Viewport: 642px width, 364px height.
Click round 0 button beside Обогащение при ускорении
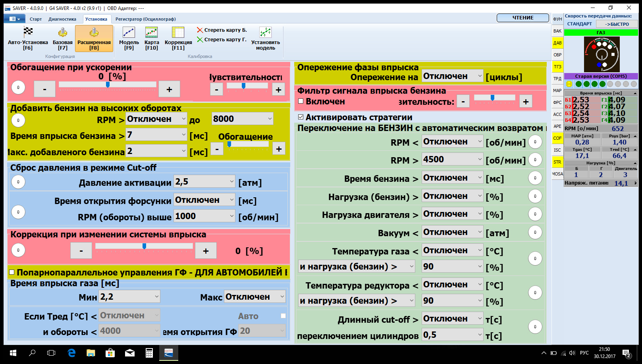(18, 87)
